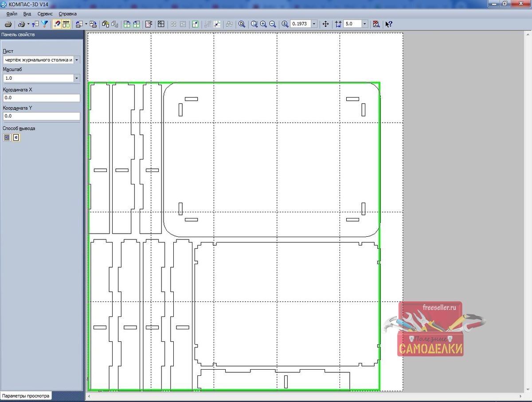Toggle the magnet snapping button
The image size is (532, 402).
57,24
